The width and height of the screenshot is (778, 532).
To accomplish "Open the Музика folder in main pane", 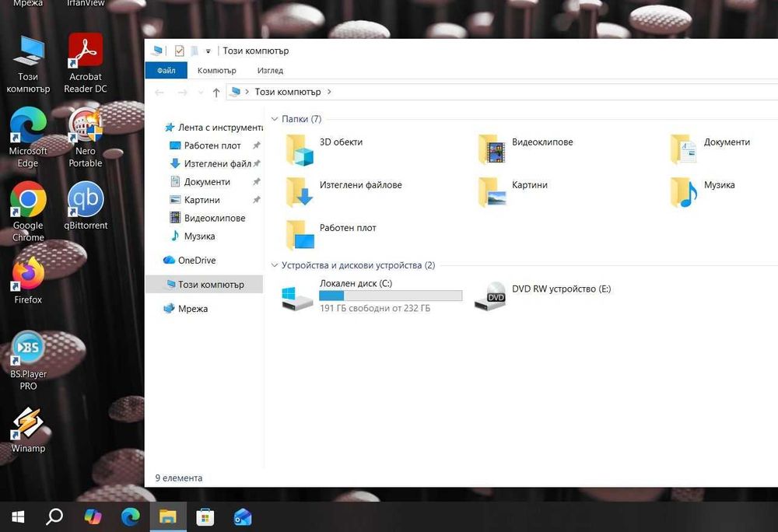I will tap(702, 192).
